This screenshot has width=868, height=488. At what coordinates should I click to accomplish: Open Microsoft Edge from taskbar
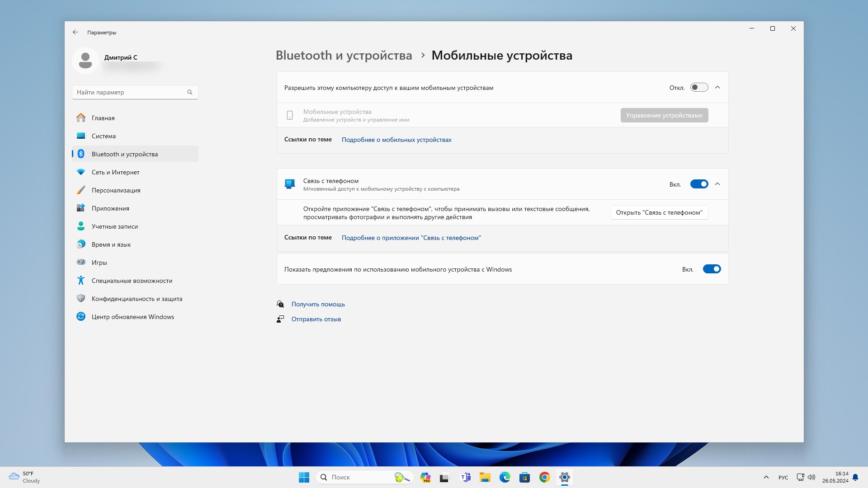(505, 477)
